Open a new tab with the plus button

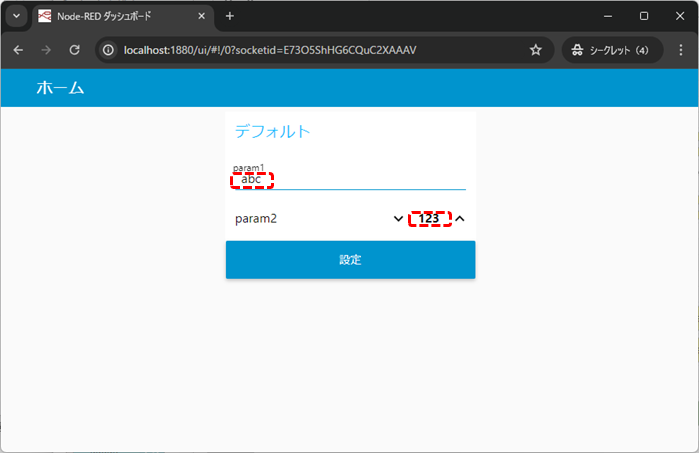pyautogui.click(x=230, y=16)
